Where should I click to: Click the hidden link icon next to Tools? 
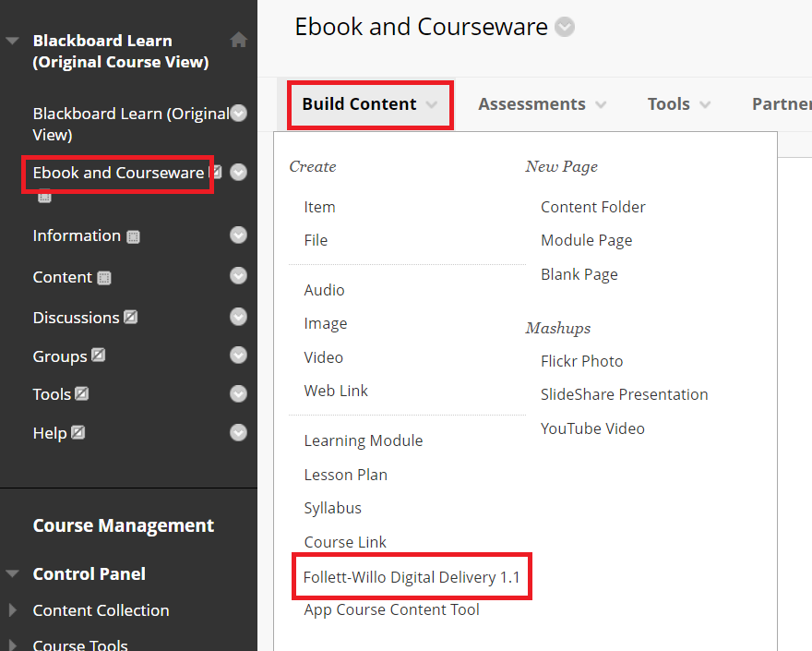pos(81,393)
